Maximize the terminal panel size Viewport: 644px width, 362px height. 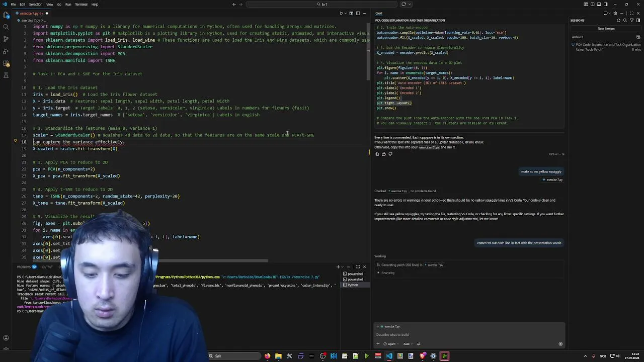358,267
